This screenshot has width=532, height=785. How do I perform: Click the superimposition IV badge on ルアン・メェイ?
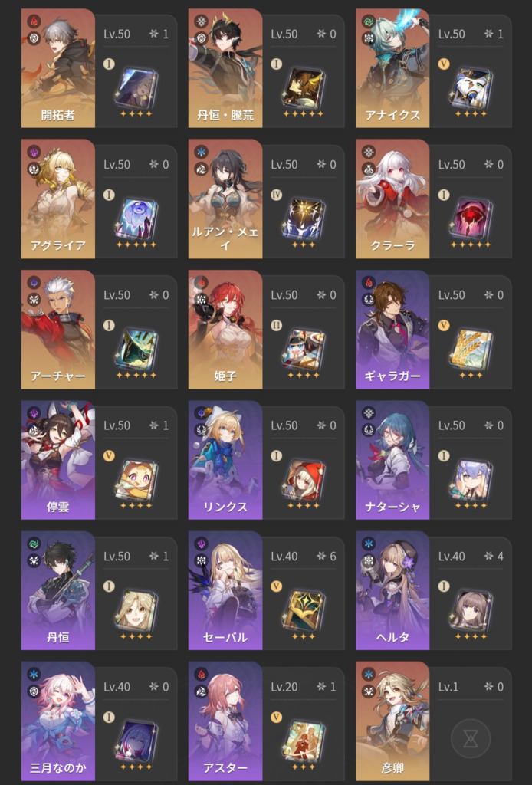pos(276,195)
